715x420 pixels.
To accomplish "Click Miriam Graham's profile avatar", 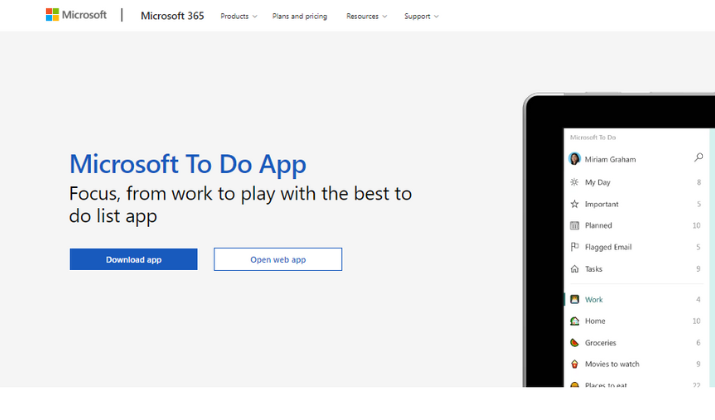I will coord(575,159).
